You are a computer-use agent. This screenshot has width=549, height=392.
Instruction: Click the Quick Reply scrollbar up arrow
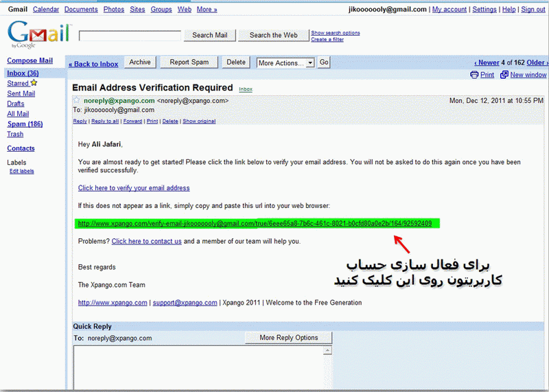[327, 350]
